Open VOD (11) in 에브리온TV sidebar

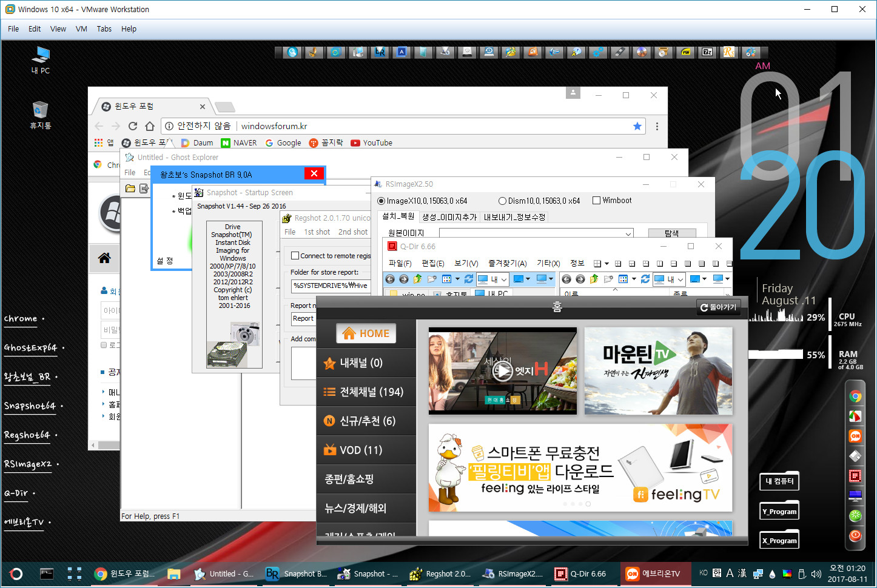[x=366, y=450]
